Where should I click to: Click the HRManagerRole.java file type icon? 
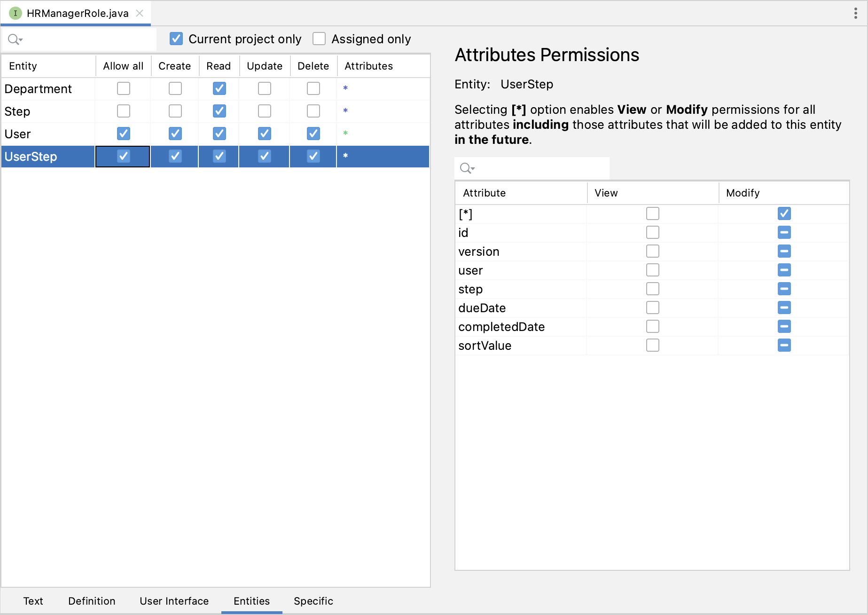click(x=16, y=13)
